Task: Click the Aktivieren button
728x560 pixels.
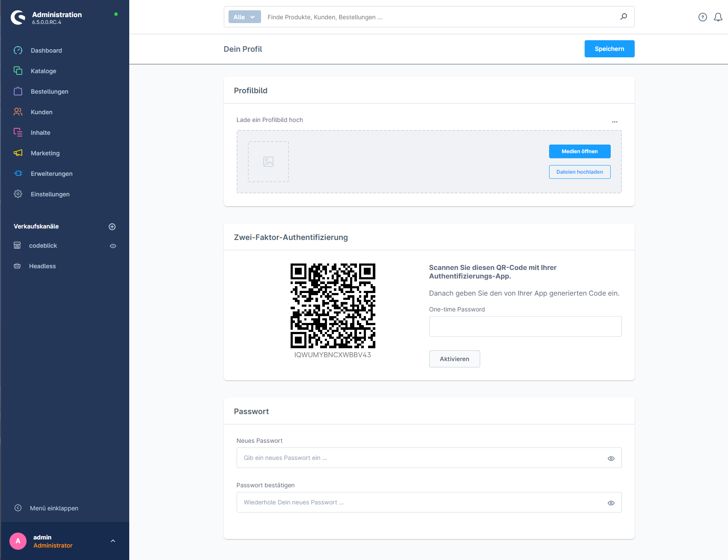Action: pos(455,359)
